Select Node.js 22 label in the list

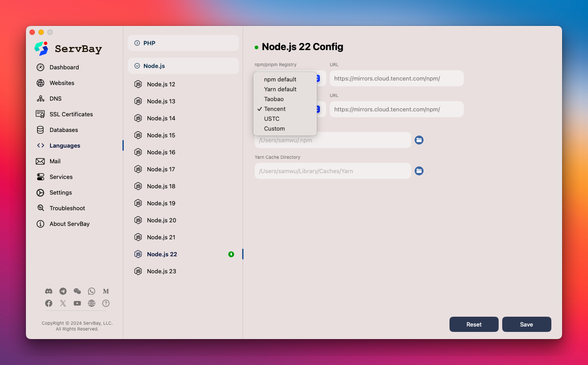point(162,254)
